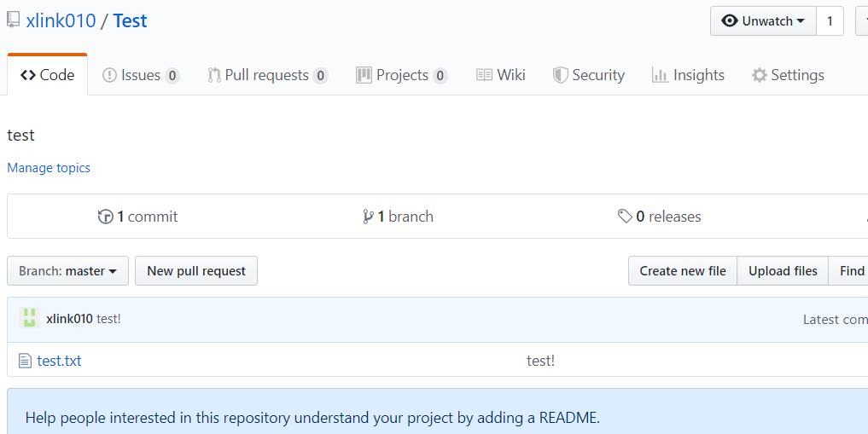Click the Security shield icon
This screenshot has width=868, height=434.
(560, 75)
